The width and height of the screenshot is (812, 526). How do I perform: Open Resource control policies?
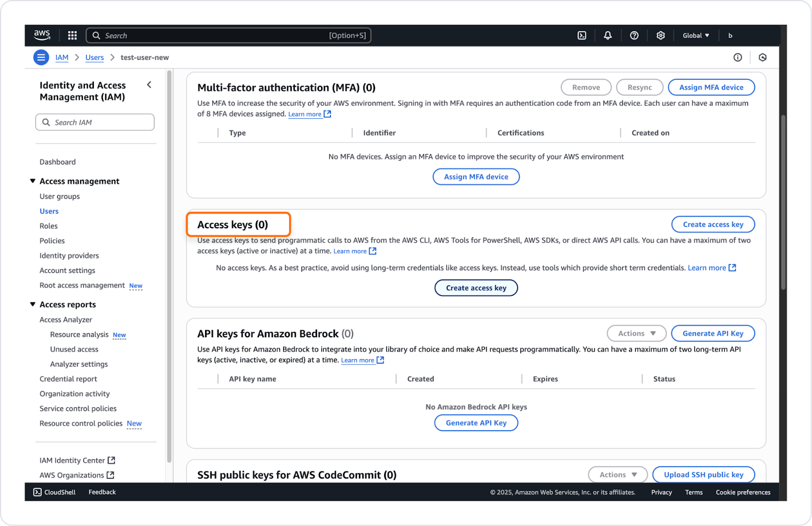pyautogui.click(x=81, y=423)
